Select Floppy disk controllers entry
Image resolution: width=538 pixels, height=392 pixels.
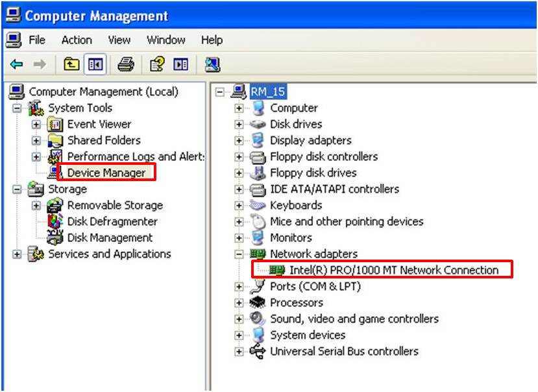[x=324, y=156]
